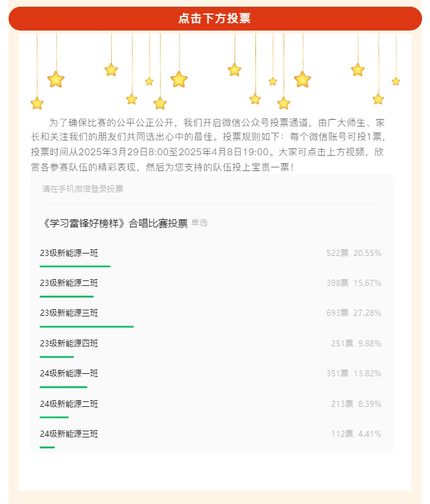Click the voting rules paragraph text
The image size is (430, 504).
tap(208, 145)
